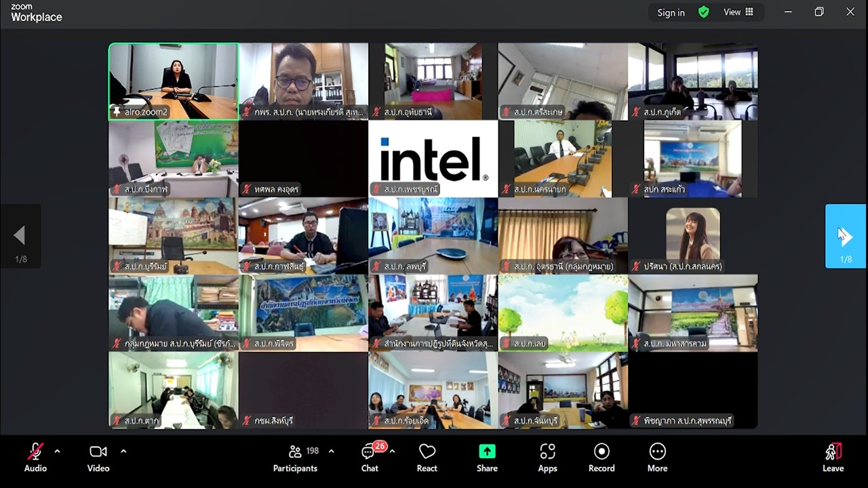The height and width of the screenshot is (488, 868).
Task: Expand audio options caret next to Audio
Action: pyautogui.click(x=57, y=451)
